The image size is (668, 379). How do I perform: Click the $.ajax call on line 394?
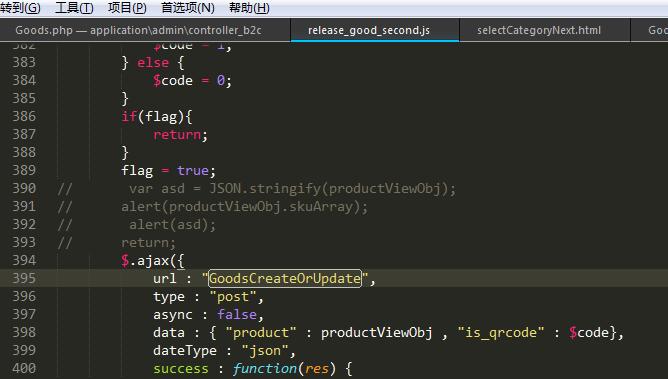(x=153, y=260)
